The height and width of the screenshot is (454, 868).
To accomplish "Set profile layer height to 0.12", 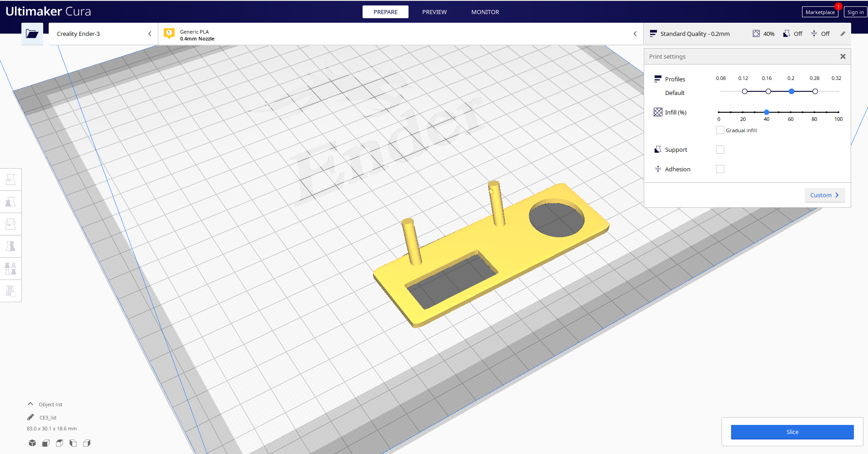I will click(745, 91).
